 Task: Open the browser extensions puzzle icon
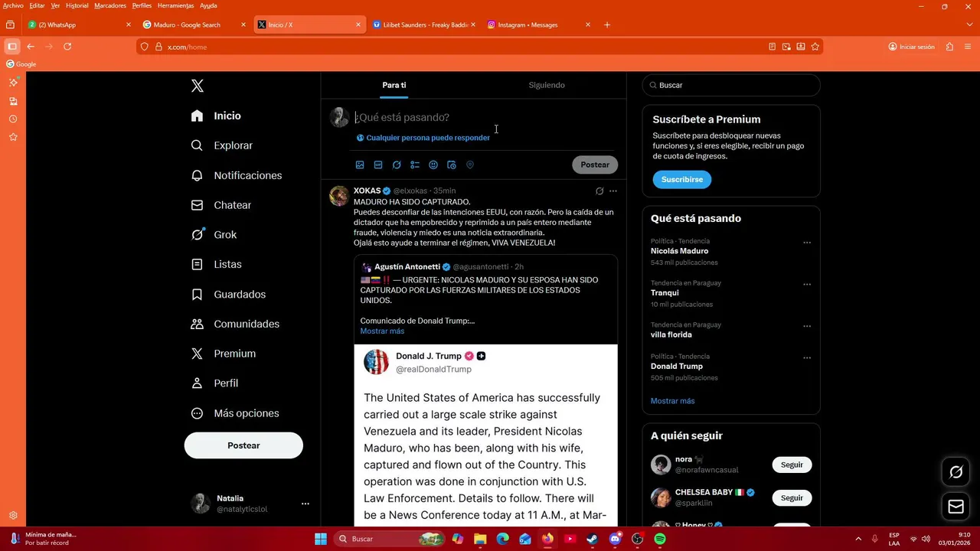tap(950, 47)
